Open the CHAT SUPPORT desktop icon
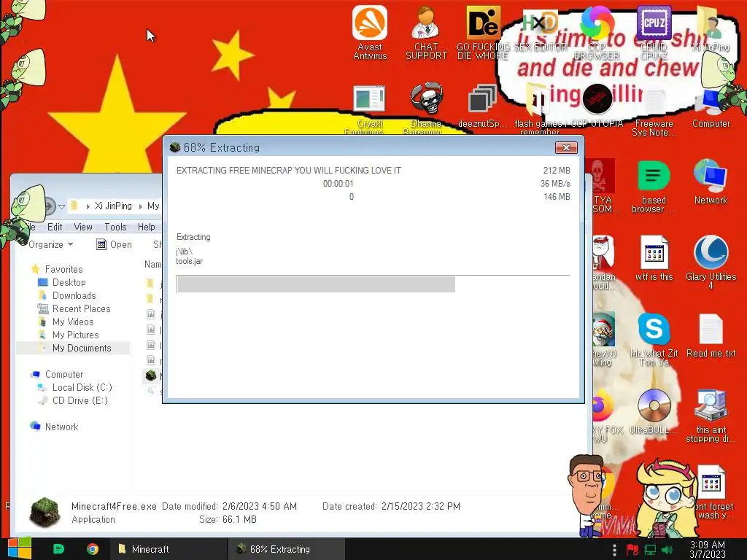This screenshot has height=560, width=747. point(426,32)
